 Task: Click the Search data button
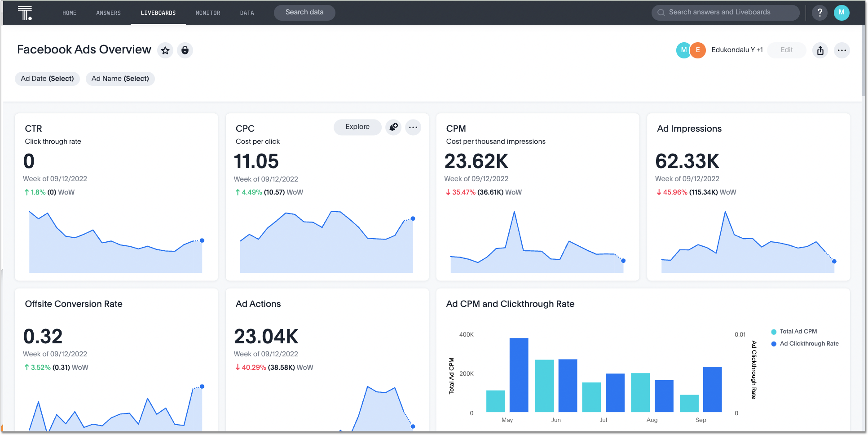pyautogui.click(x=304, y=13)
